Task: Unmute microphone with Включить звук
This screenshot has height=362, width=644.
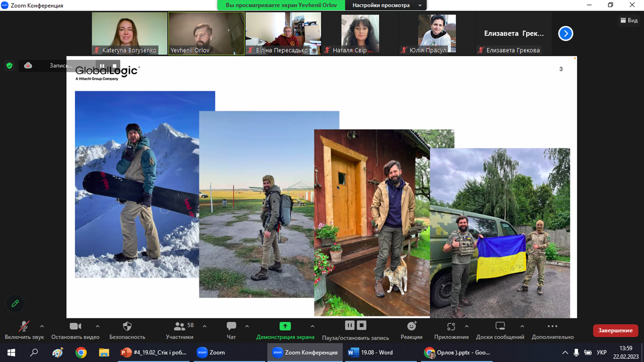Action: tap(23, 327)
